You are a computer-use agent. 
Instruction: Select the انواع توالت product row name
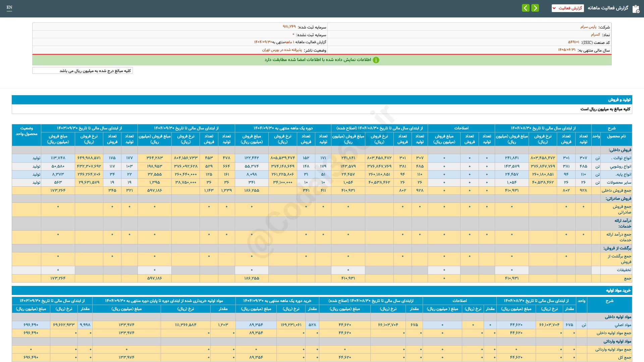621,158
